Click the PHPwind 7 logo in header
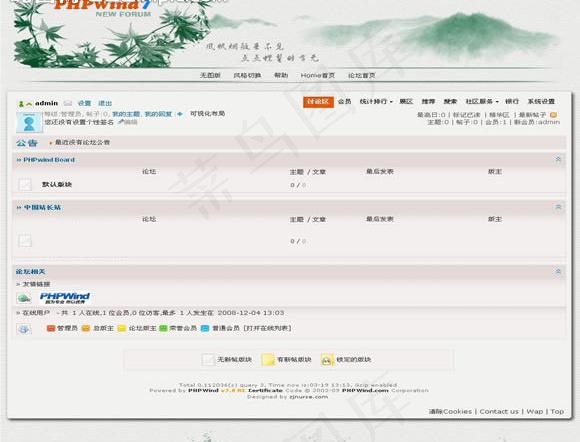Screen dimensions: 580x442 (102, 8)
